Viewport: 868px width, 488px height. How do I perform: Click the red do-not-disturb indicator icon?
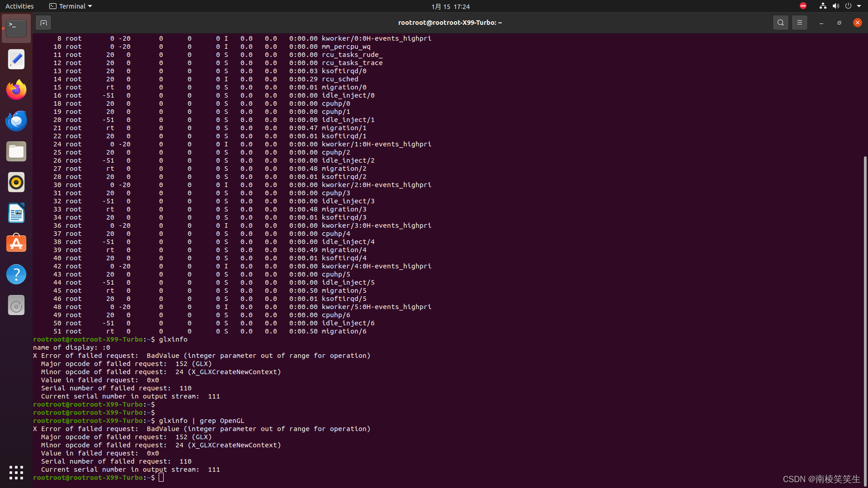[803, 6]
